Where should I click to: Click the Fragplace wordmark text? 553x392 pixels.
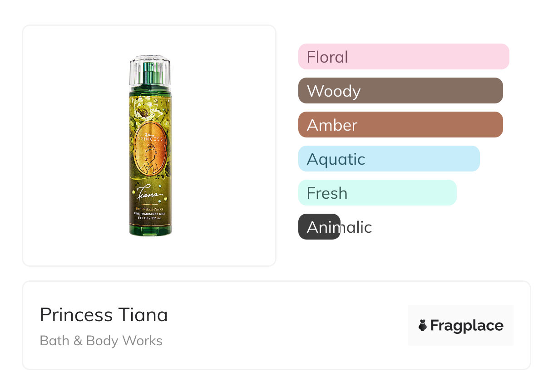467,325
